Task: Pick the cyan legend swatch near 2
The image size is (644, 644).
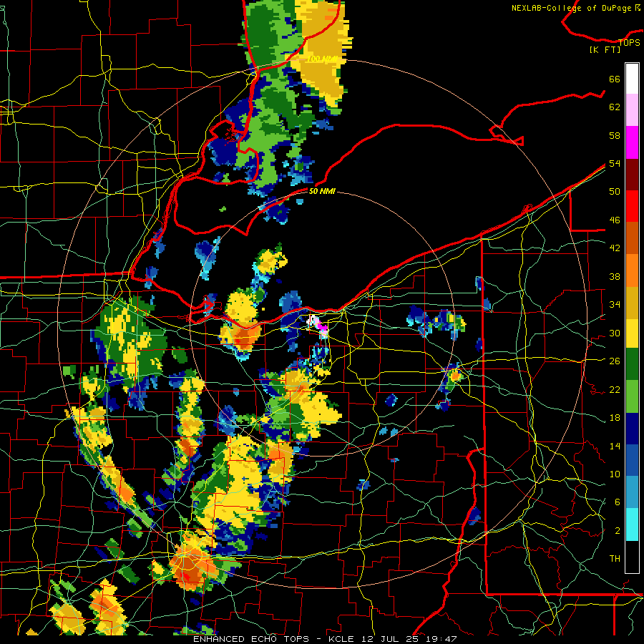Action: coord(632,525)
